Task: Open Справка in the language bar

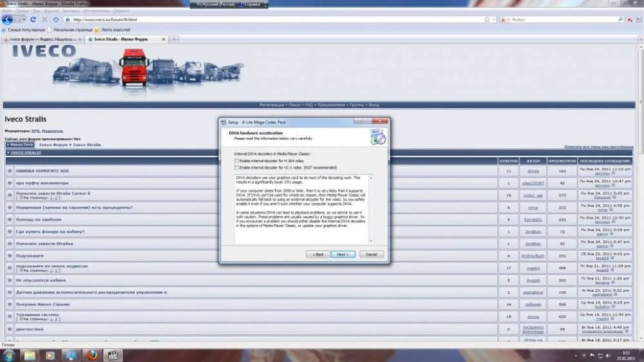Action: pyautogui.click(x=251, y=5)
